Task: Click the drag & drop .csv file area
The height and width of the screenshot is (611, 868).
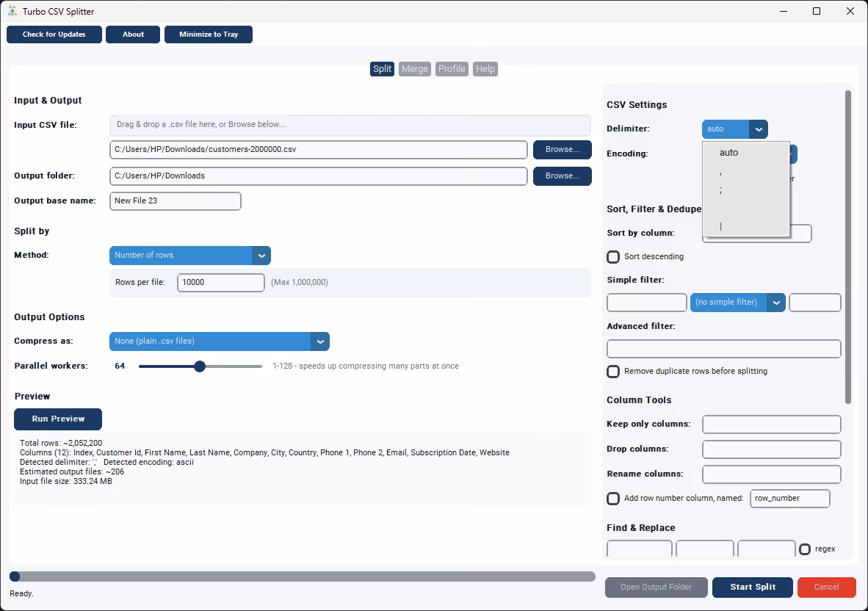Action: (350, 125)
